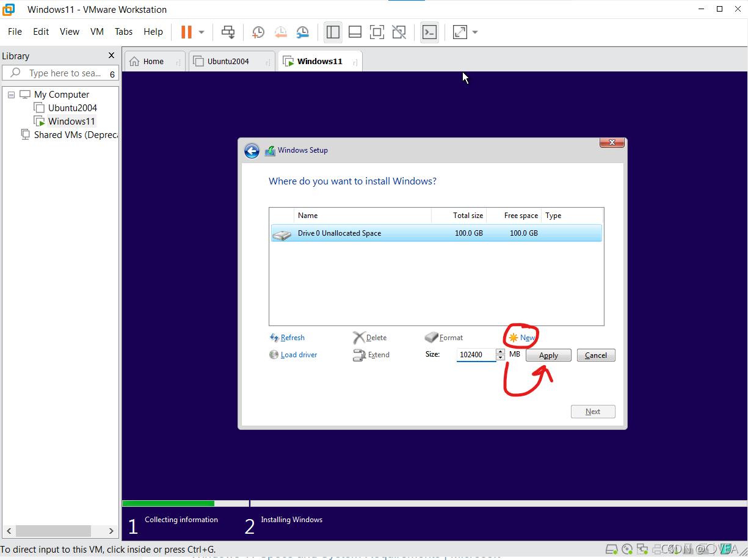This screenshot has width=748, height=560.
Task: Click the Free space column header
Action: point(514,216)
